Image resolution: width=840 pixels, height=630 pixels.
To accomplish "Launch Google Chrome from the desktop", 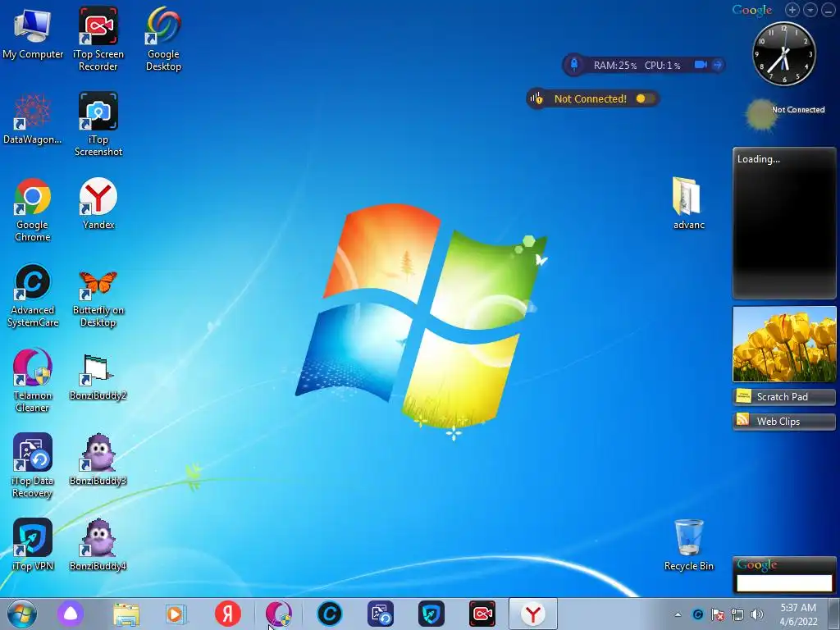I will (32, 210).
